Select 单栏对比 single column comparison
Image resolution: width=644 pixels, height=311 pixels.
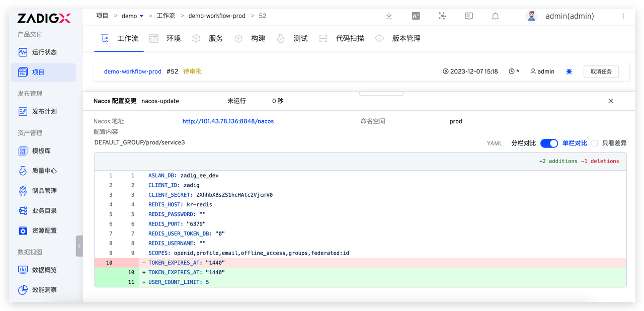pyautogui.click(x=575, y=143)
